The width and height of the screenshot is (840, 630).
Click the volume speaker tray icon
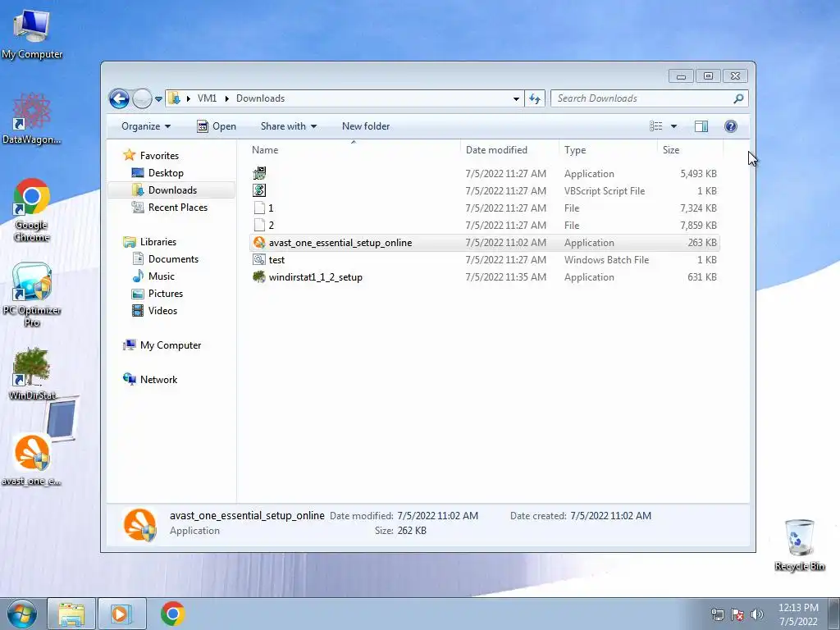pos(756,614)
